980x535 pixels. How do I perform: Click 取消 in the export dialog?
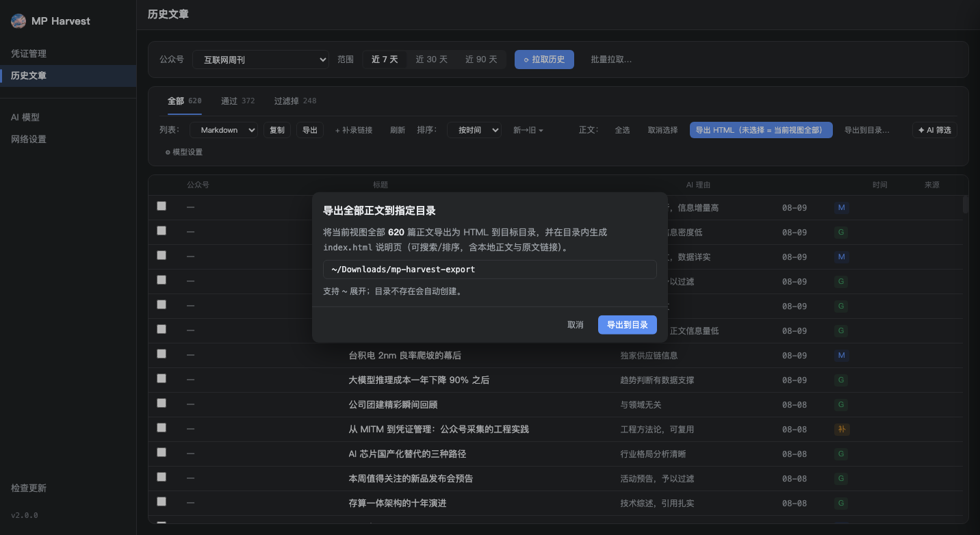click(576, 325)
